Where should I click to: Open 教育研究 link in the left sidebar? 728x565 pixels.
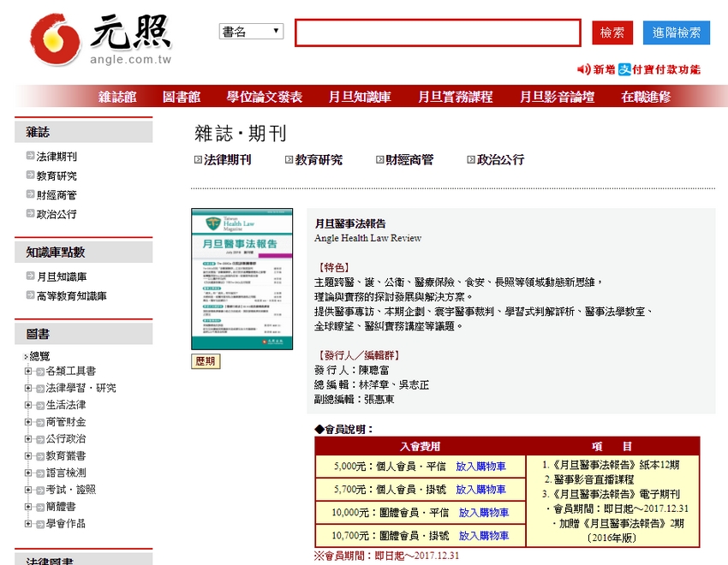pyautogui.click(x=57, y=175)
